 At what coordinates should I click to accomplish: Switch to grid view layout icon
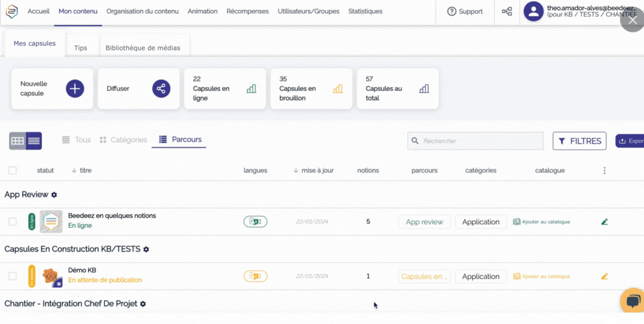coord(17,141)
